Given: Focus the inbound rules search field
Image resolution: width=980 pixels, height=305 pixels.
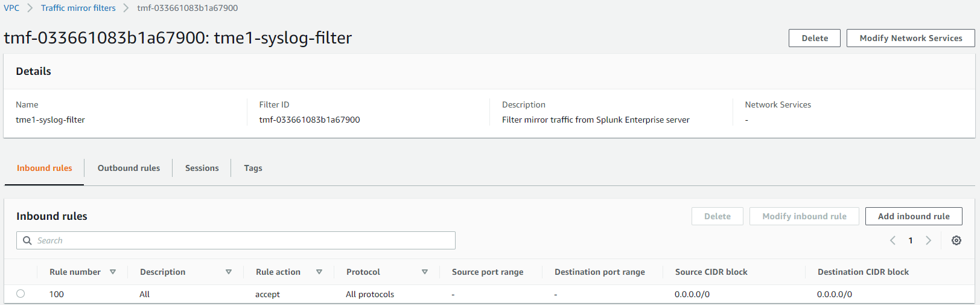Looking at the screenshot, I should click(241, 240).
